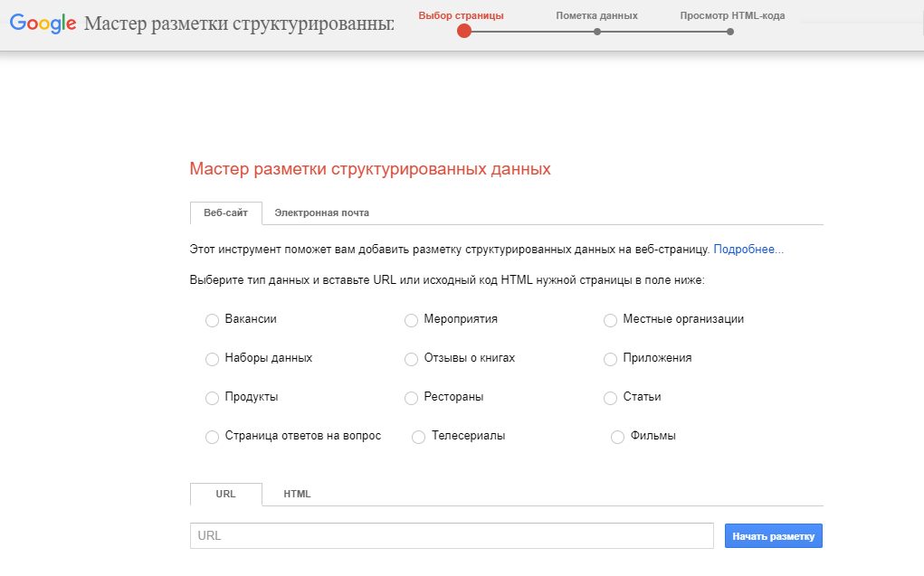
Task: Select the "Фильмы" data type
Action: pyautogui.click(x=616, y=436)
